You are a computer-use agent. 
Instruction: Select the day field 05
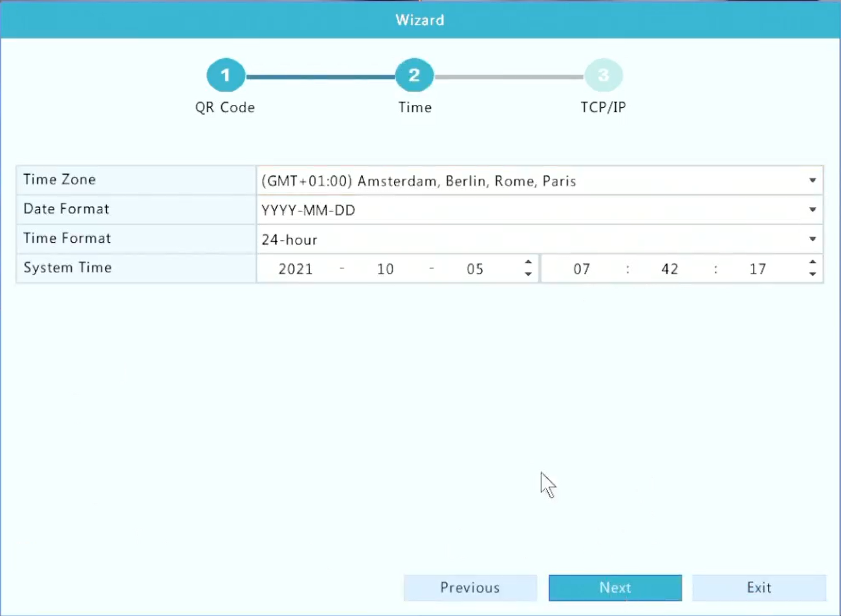coord(475,269)
